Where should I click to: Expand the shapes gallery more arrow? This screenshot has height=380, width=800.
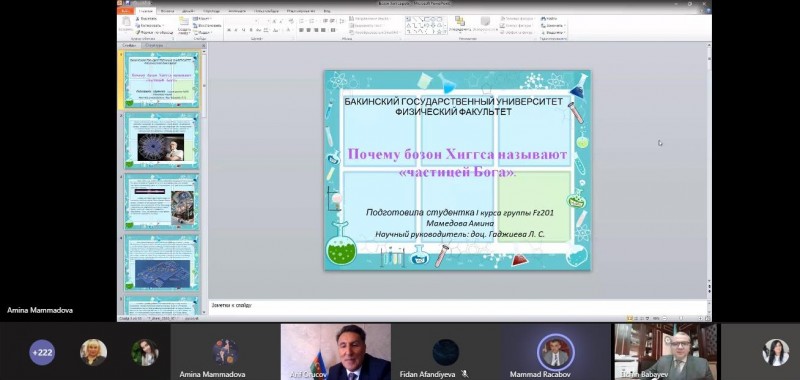pos(445,32)
